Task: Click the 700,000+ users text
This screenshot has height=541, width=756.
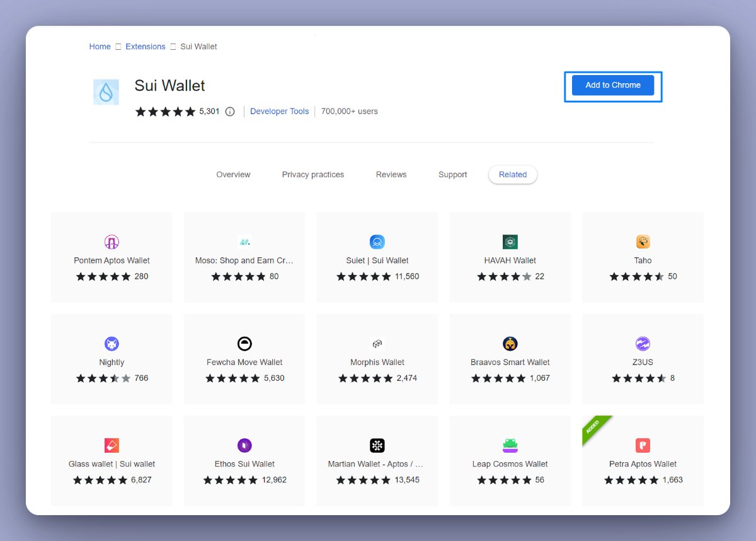Action: 350,112
